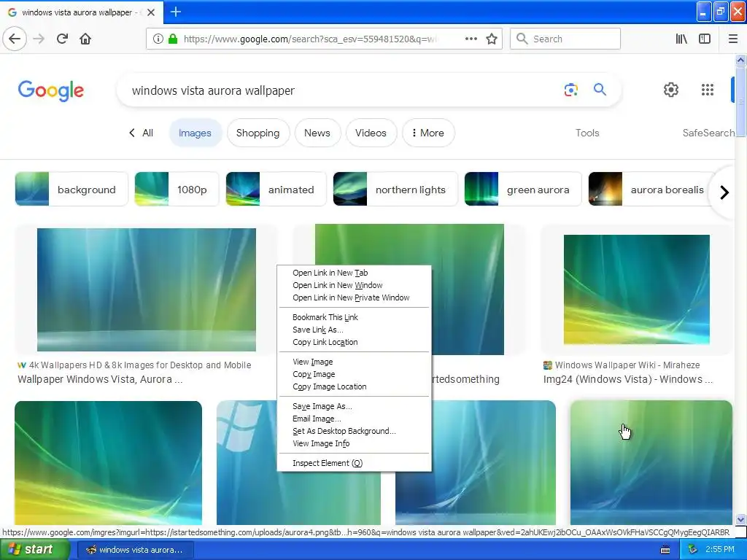Open the Tools filter options
The width and height of the screenshot is (747, 560).
(587, 133)
